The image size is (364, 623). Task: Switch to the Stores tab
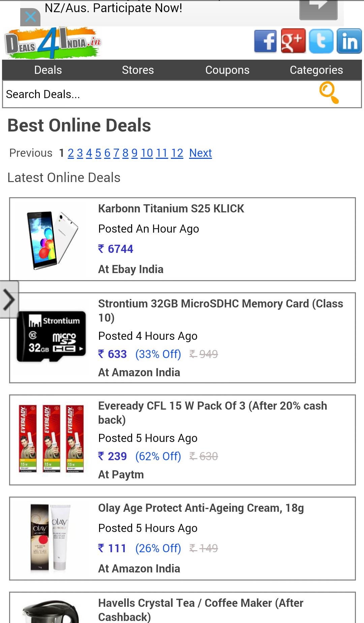coord(138,70)
